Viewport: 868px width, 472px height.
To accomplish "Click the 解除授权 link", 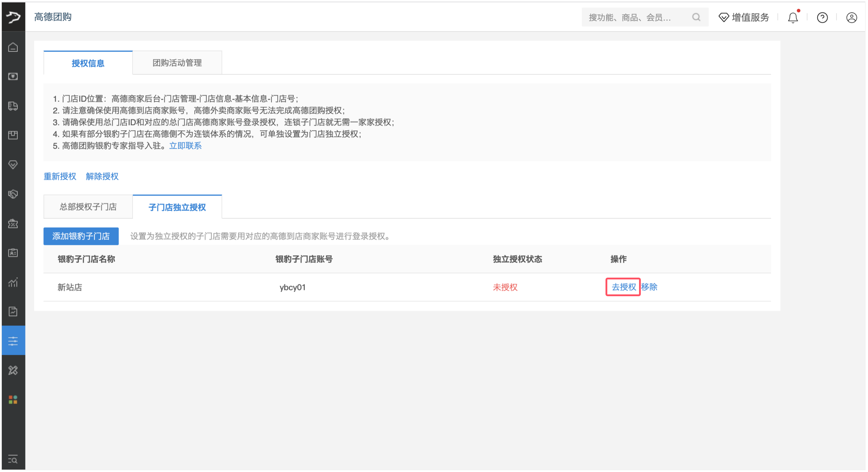I will click(102, 177).
